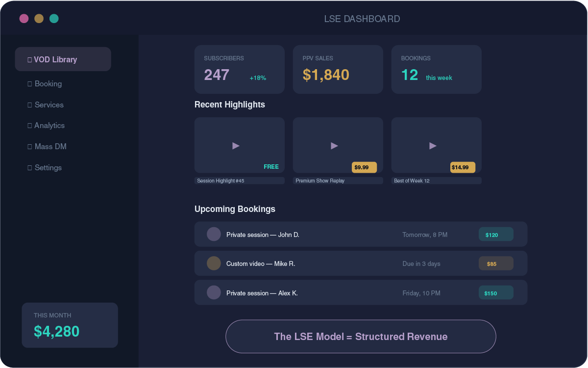
Task: Click the teal window control dot
Action: 54,19
